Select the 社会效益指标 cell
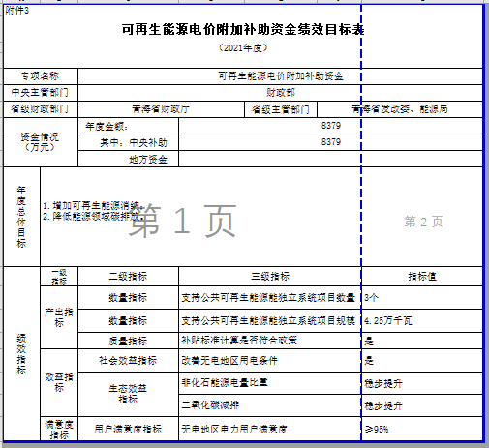 128,360
